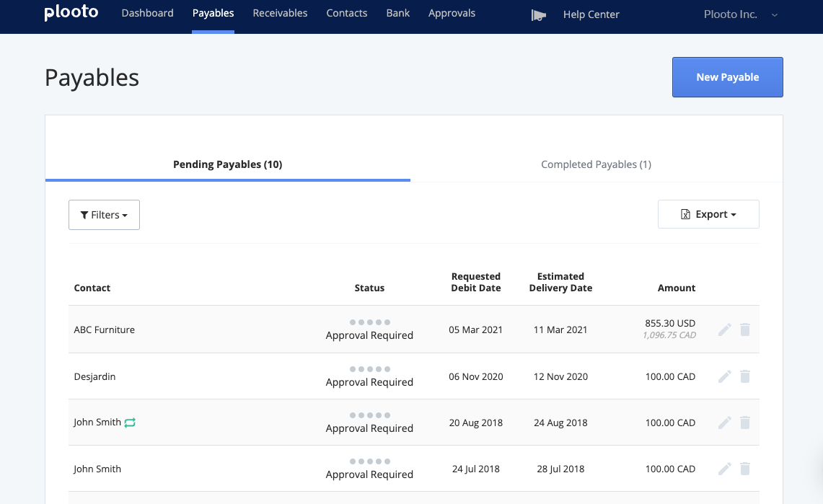Switch to Completed Payables tab
This screenshot has height=504, width=823.
[x=596, y=164]
